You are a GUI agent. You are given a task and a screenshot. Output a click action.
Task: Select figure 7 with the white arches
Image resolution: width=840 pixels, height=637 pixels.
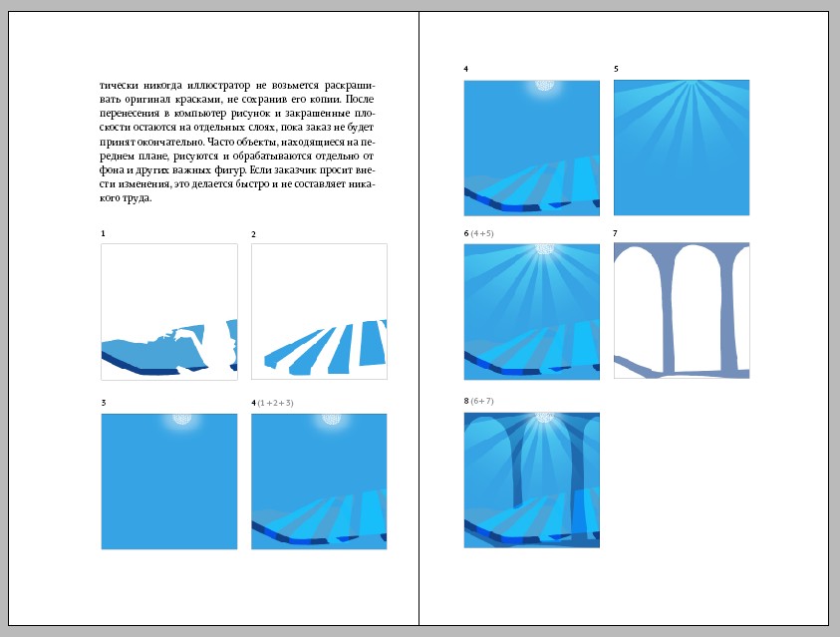[x=681, y=312]
